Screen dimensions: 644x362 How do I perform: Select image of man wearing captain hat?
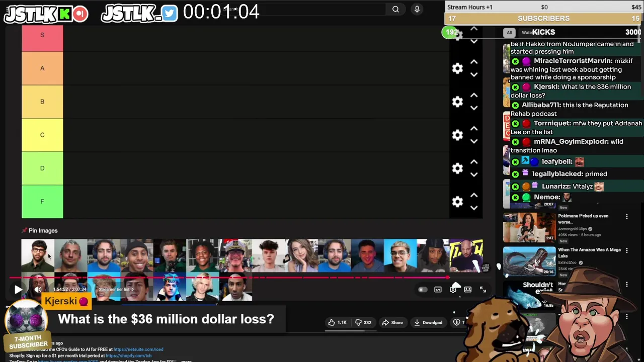pyautogui.click(x=235, y=255)
